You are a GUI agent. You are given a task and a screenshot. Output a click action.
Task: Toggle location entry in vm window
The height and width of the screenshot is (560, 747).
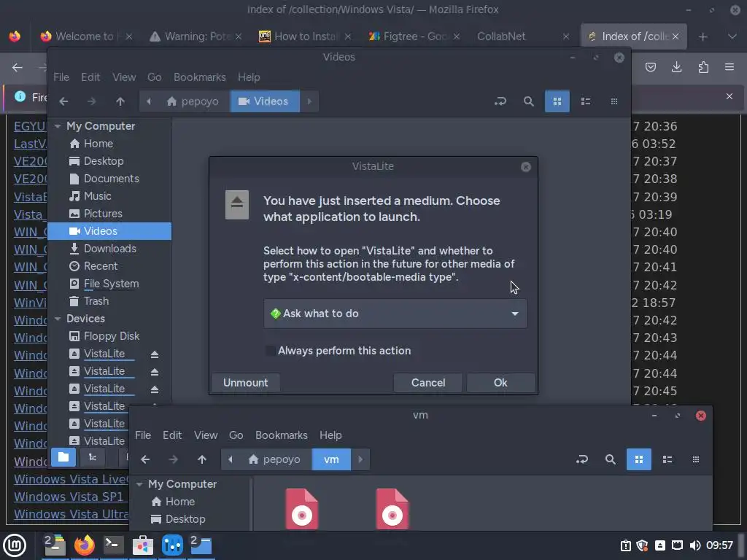click(x=581, y=459)
